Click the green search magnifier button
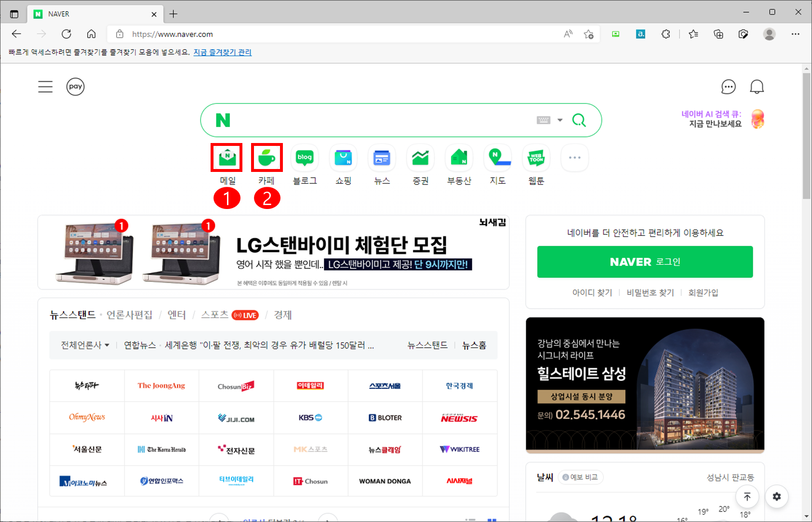Screen dimensions: 812x522 pos(579,120)
